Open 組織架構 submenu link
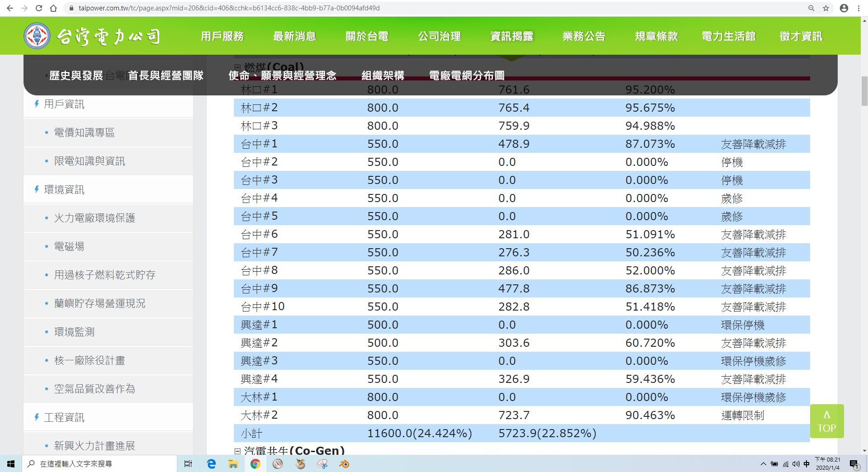The width and height of the screenshot is (868, 472). [383, 76]
